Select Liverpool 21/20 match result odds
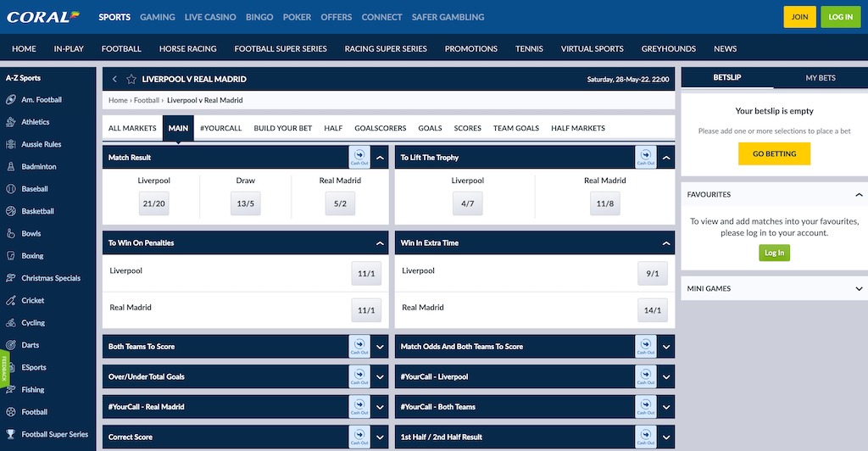Viewport: 868px width, 451px height. click(x=154, y=203)
